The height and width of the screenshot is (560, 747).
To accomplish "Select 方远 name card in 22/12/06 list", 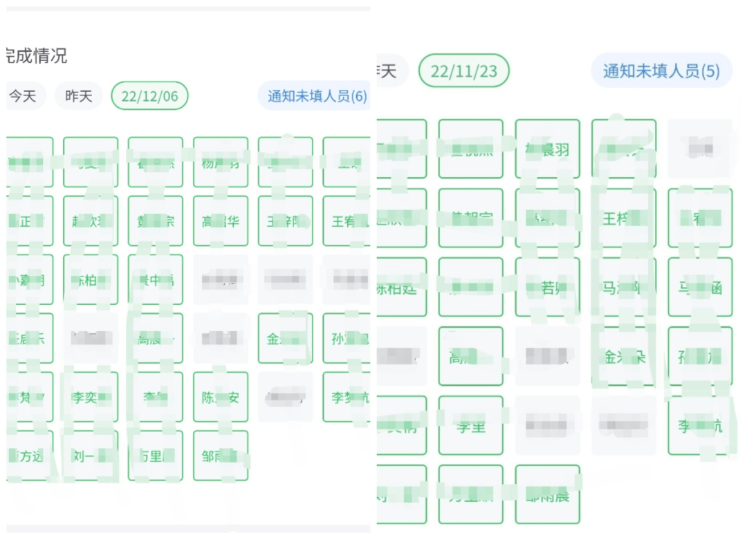I will click(x=29, y=456).
